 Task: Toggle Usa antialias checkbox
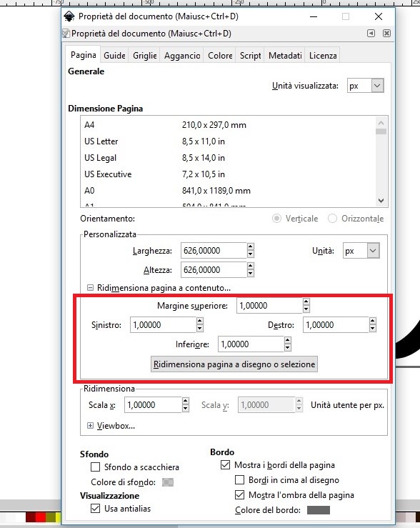96,509
